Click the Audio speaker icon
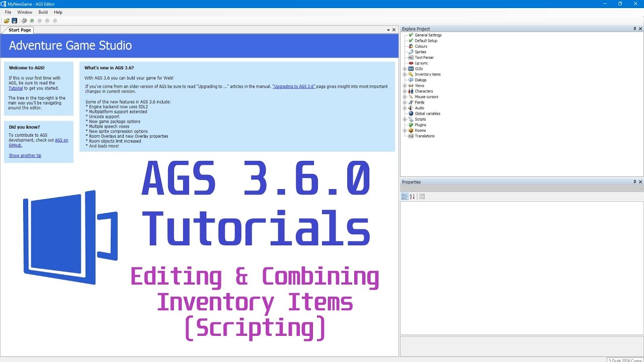 point(411,108)
